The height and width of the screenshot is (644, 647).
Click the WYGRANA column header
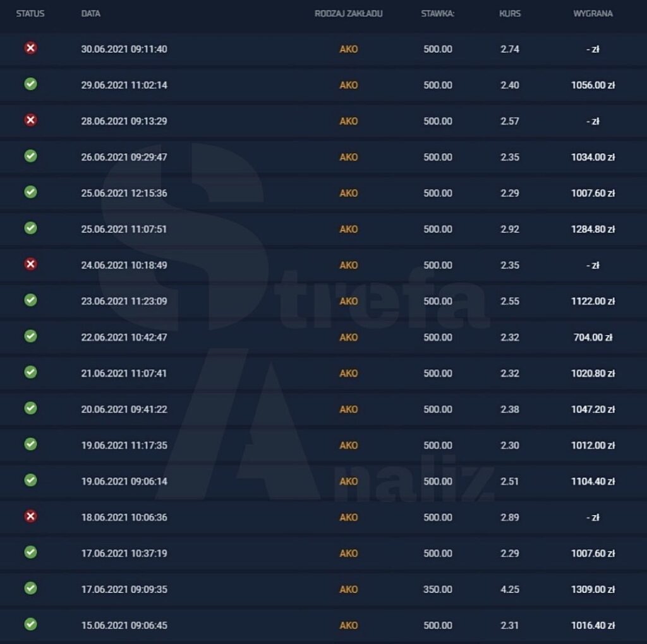point(593,14)
